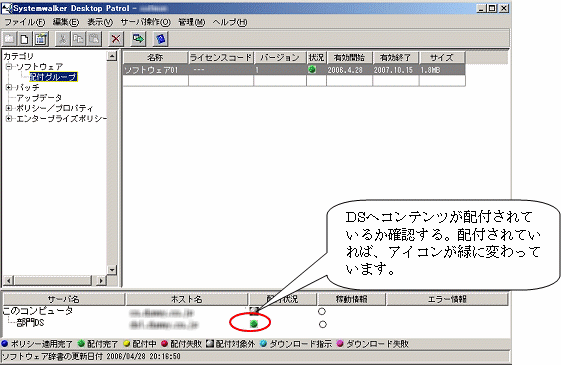
Task: Collapse the ソフトウェア tree node
Action: (9, 67)
